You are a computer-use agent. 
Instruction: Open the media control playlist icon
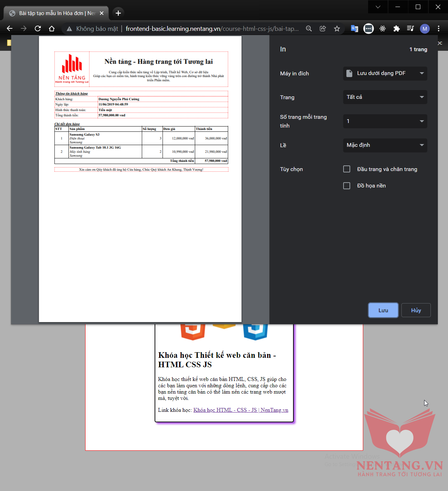tap(410, 29)
